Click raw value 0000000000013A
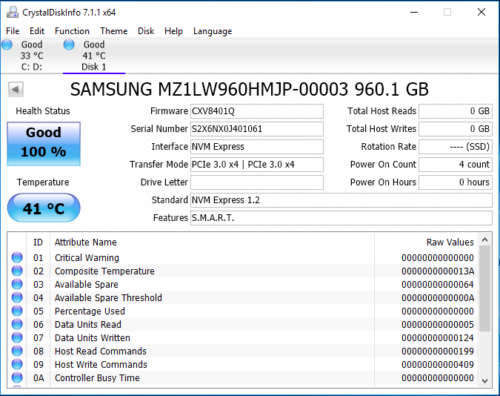 pyautogui.click(x=438, y=271)
